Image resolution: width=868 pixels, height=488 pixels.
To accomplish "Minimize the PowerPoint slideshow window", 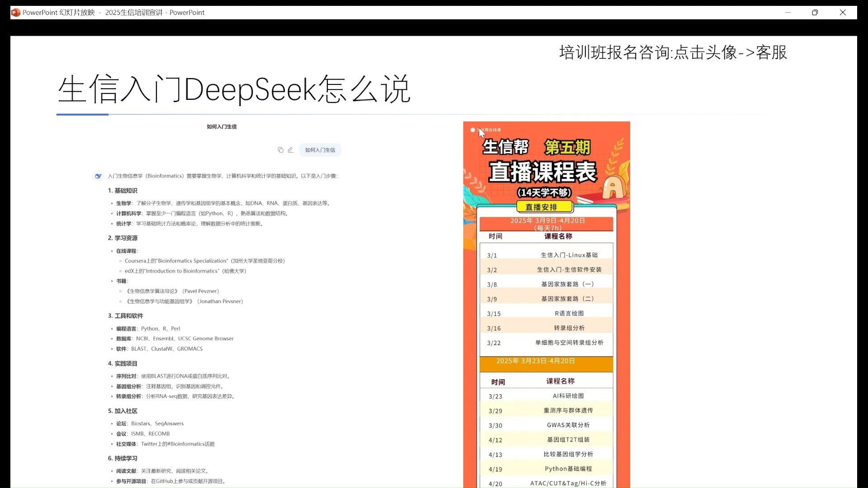I will [788, 13].
